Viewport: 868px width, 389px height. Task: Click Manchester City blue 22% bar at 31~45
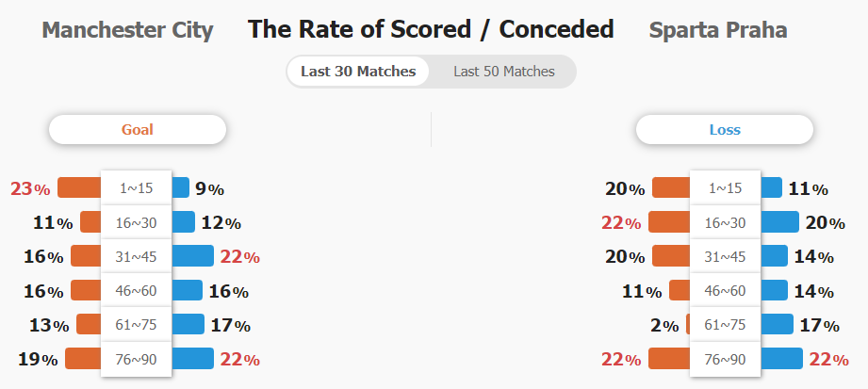click(192, 255)
